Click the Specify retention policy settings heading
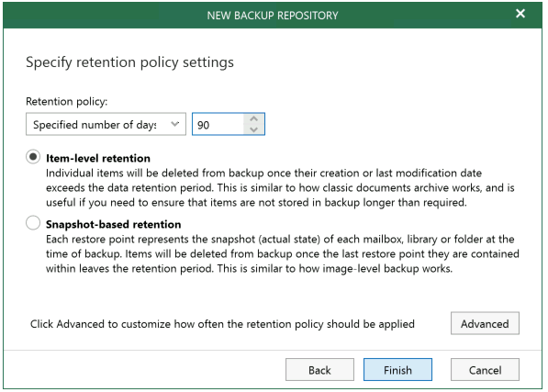Image resolution: width=548 pixels, height=392 pixels. (x=129, y=62)
